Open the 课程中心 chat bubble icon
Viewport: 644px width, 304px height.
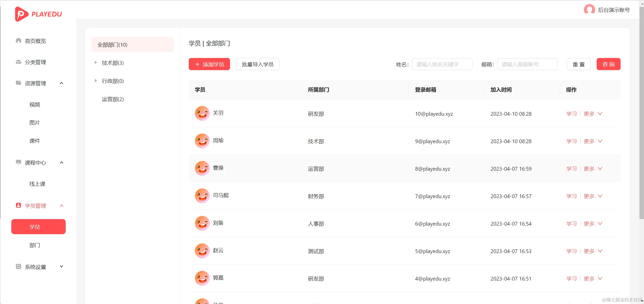point(18,163)
